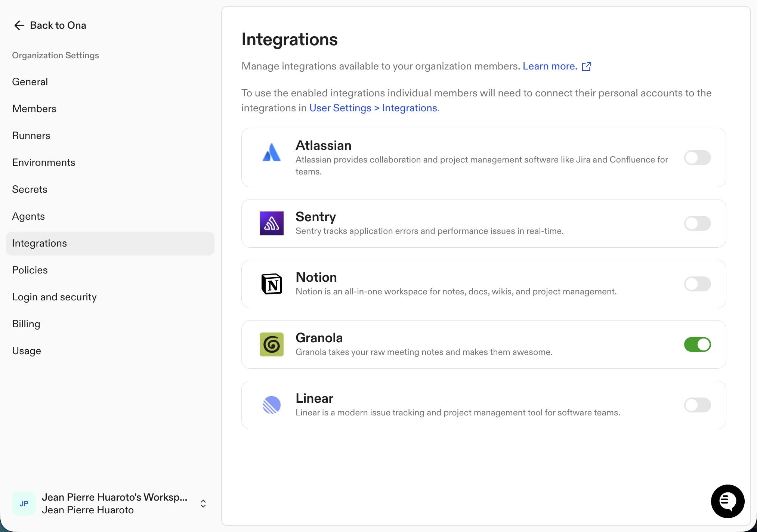Image resolution: width=757 pixels, height=532 pixels.
Task: Click the Granola swirl icon
Action: tap(271, 344)
